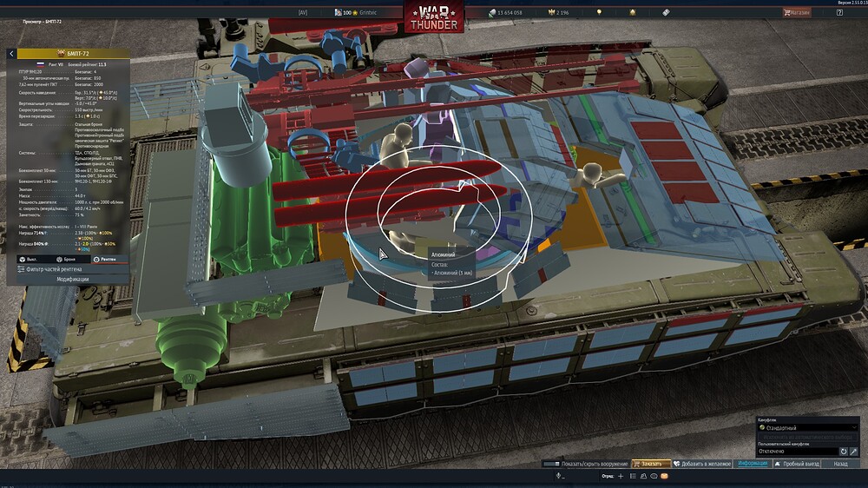The width and height of the screenshot is (868, 488).
Task: Click the Заказать order button
Action: (x=651, y=464)
